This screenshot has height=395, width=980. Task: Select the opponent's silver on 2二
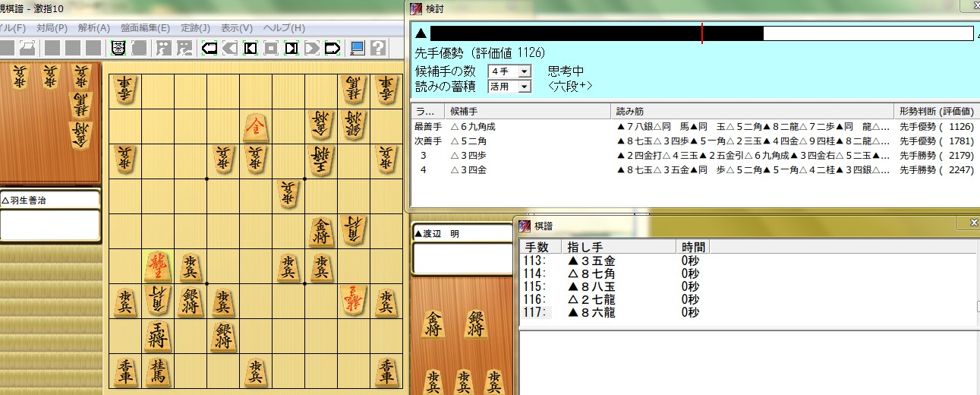coord(354,127)
